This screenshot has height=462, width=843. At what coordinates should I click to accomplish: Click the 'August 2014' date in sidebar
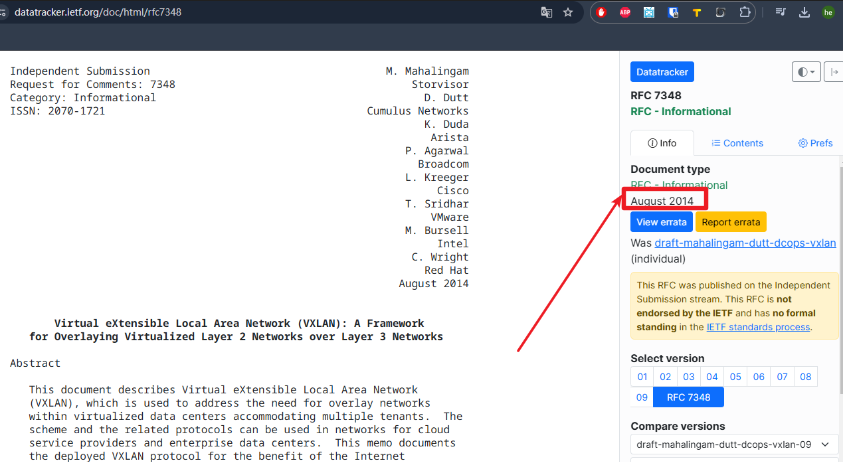(662, 201)
